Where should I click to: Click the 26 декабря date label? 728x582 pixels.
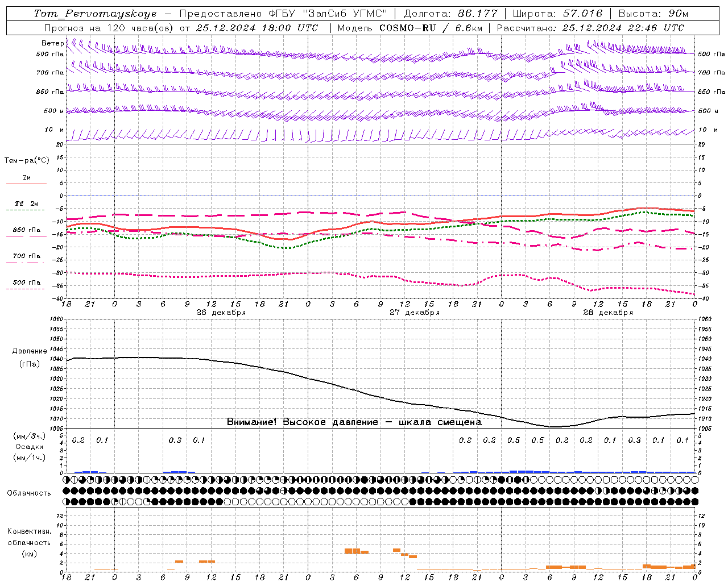coord(221,313)
